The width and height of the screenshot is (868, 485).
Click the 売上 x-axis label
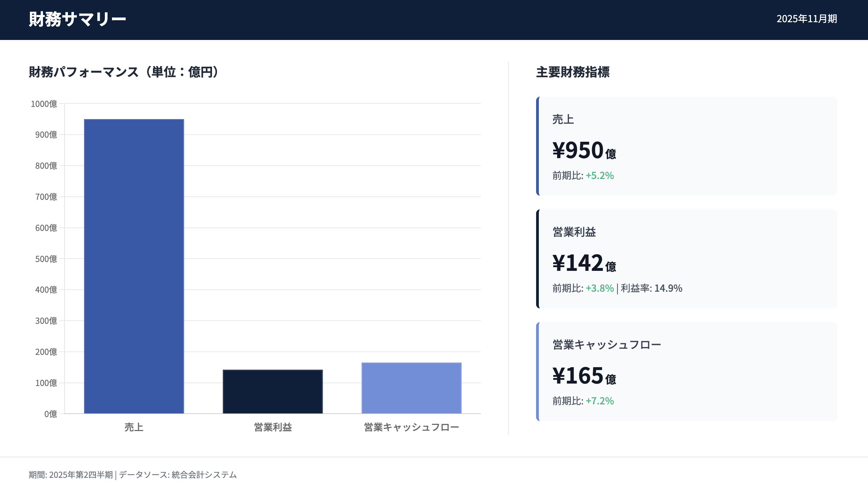134,427
